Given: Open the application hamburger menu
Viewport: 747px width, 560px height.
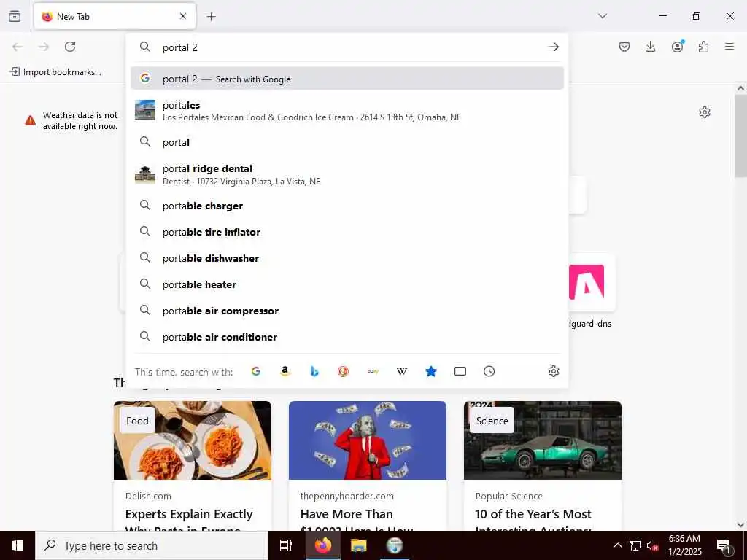Looking at the screenshot, I should pyautogui.click(x=729, y=47).
